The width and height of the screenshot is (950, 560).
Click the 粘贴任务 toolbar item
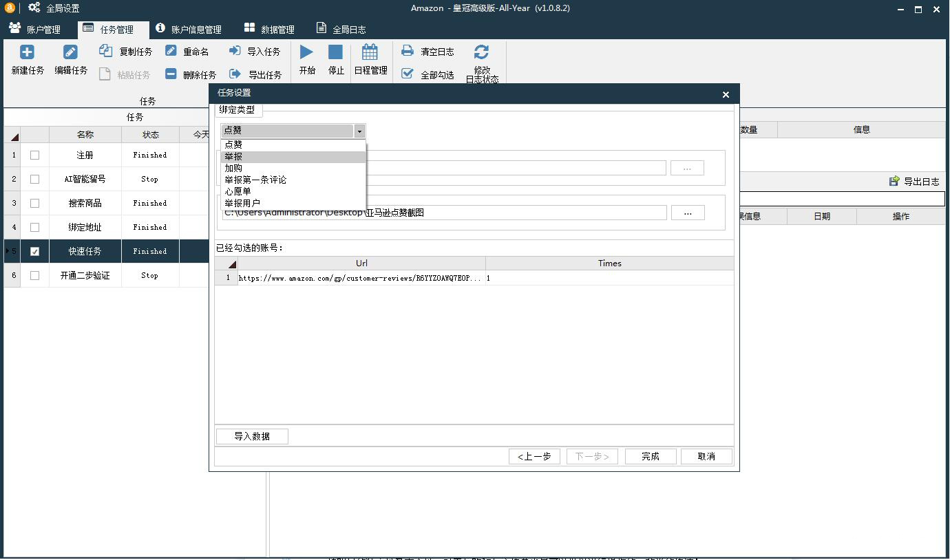[125, 74]
